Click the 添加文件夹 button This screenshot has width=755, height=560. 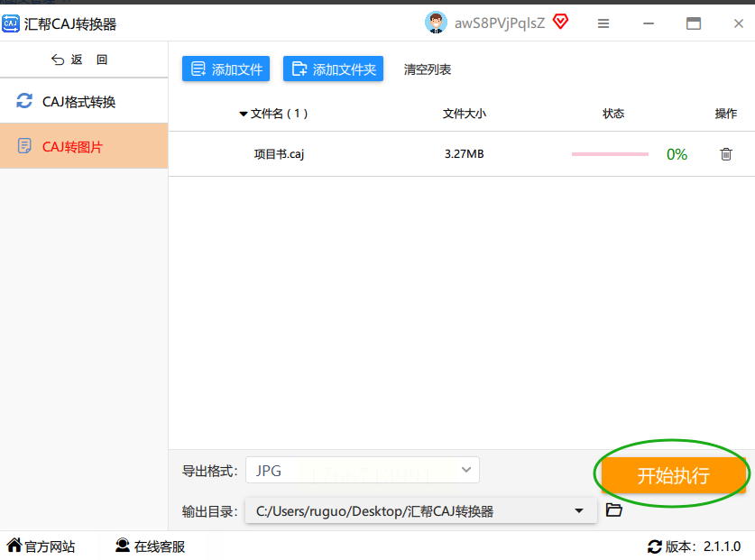click(x=333, y=69)
